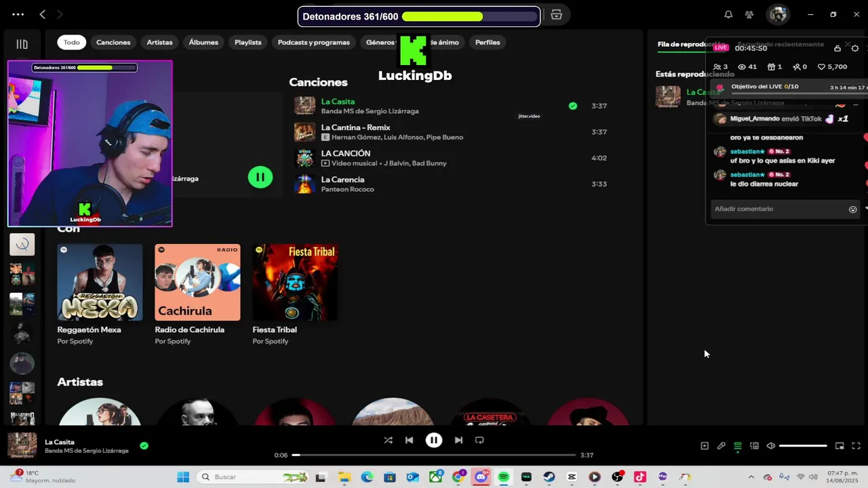Open Connect to a device icon
Image resolution: width=868 pixels, height=488 pixels.
point(754,446)
